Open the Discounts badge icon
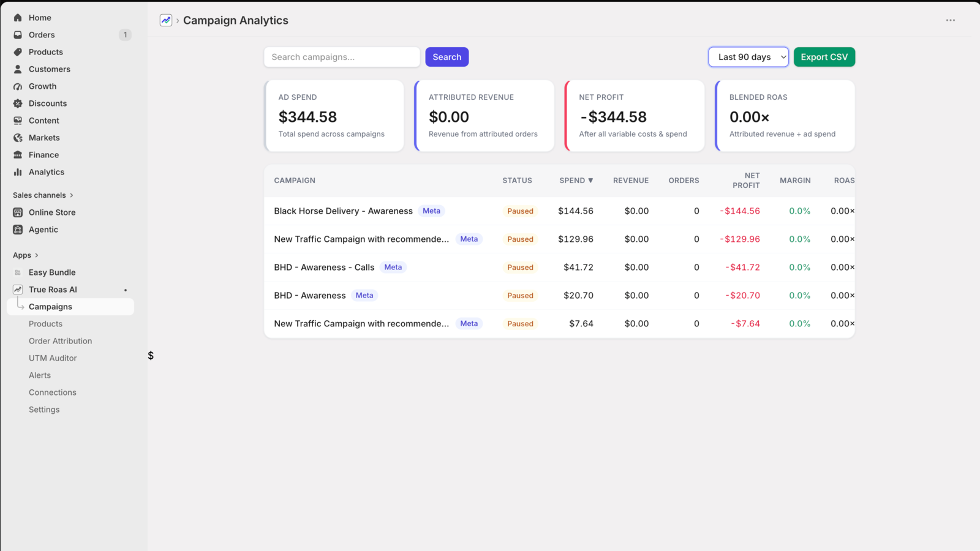 [18, 103]
